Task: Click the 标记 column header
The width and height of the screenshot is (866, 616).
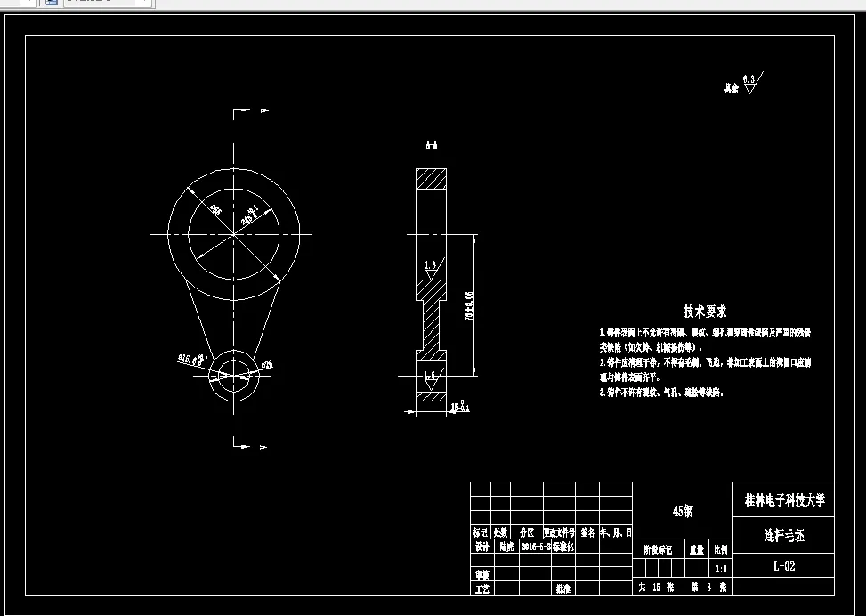Action: tap(481, 532)
